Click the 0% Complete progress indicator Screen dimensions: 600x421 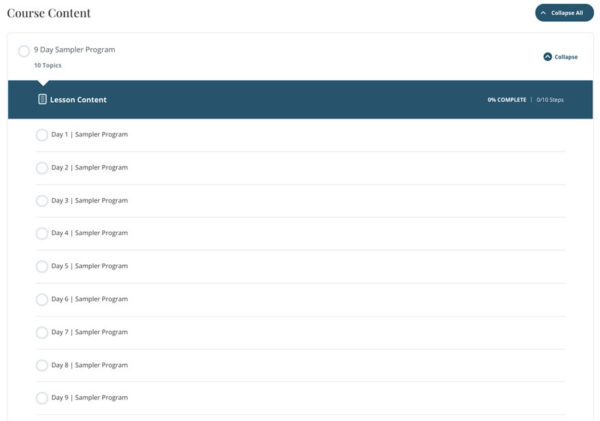pos(506,100)
